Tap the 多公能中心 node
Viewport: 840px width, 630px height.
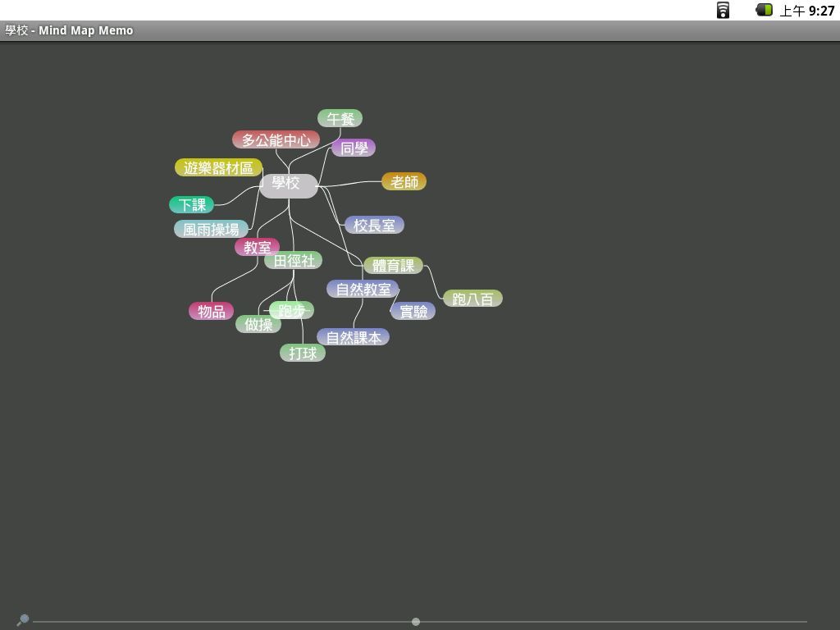pyautogui.click(x=276, y=140)
